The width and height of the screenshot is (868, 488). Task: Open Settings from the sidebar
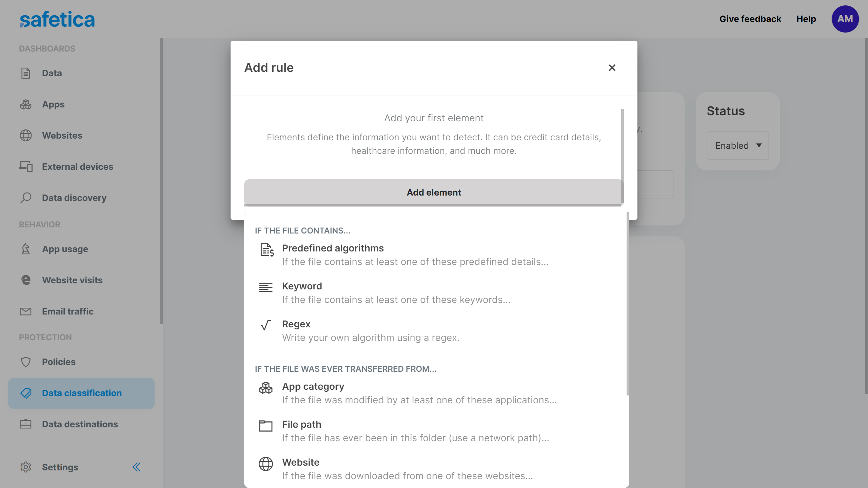60,467
